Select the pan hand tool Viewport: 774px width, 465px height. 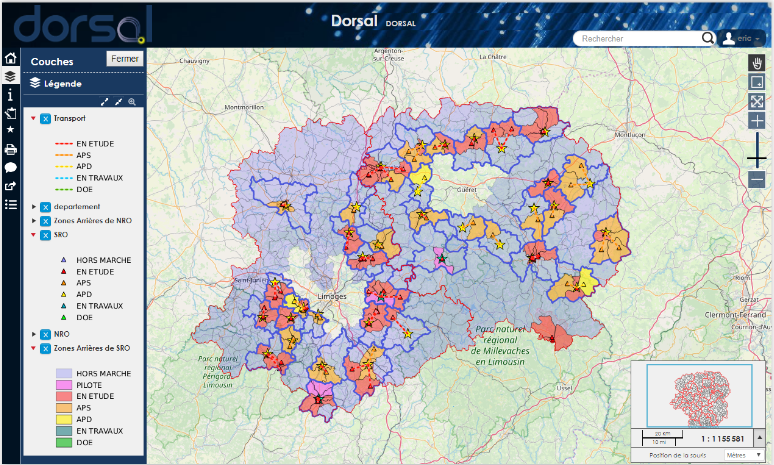[x=757, y=62]
